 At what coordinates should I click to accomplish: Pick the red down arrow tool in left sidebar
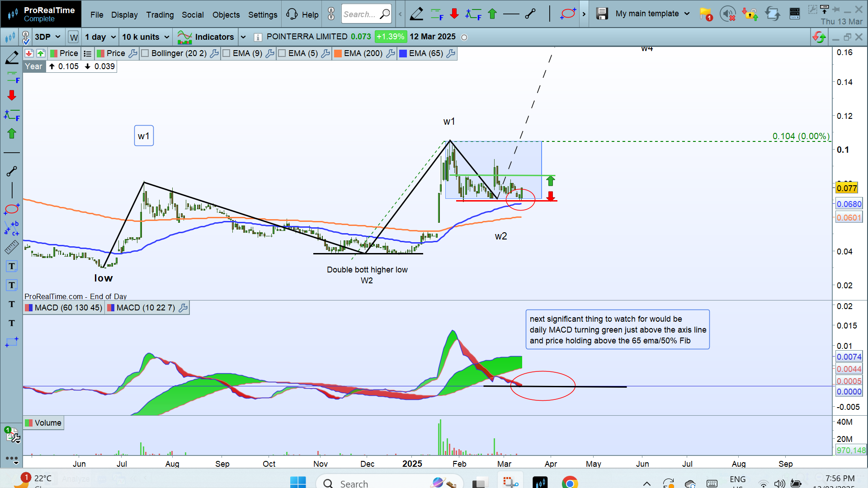(12, 95)
